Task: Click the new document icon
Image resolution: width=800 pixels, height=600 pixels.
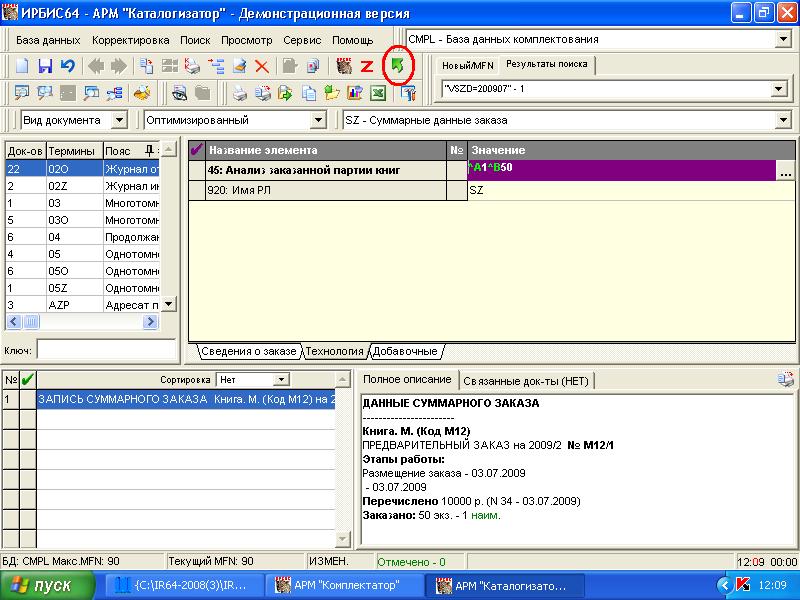Action: [x=22, y=66]
